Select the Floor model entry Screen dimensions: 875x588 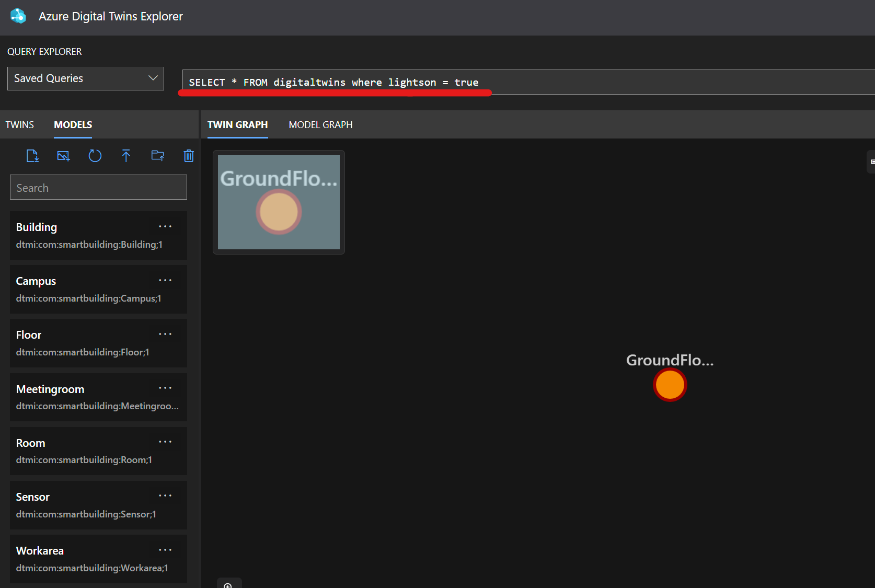(98, 343)
